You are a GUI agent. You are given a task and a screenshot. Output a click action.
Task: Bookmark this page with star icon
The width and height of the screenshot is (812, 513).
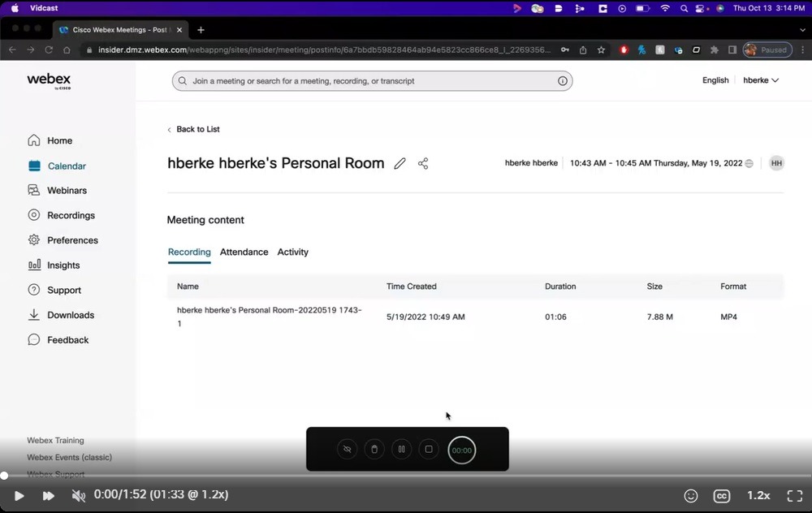tap(601, 50)
